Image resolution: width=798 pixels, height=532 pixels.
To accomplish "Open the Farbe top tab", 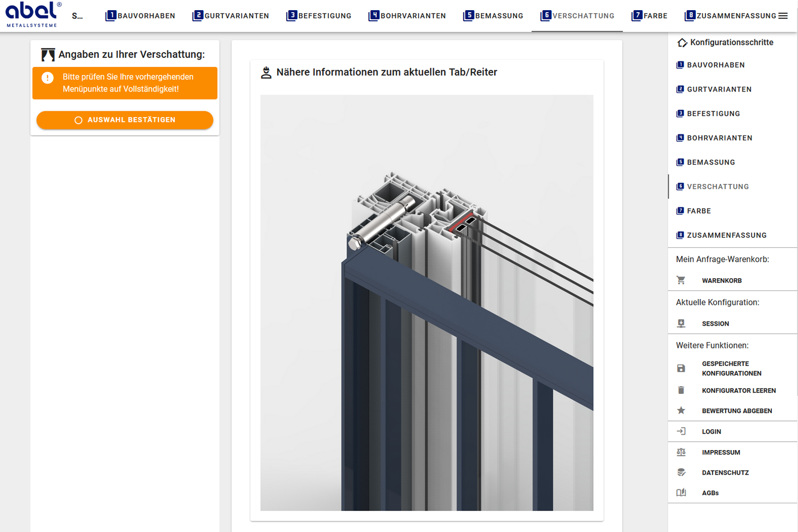I will (649, 16).
